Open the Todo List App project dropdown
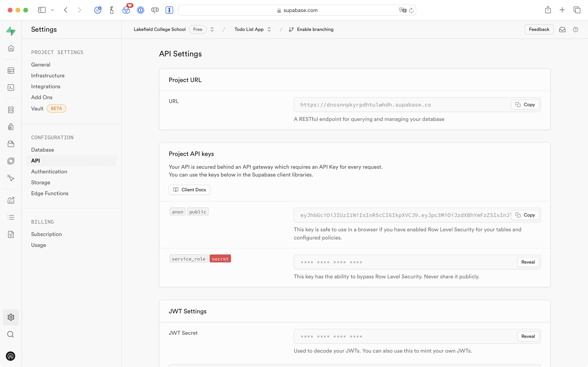This screenshot has width=588, height=367. coord(252,29)
